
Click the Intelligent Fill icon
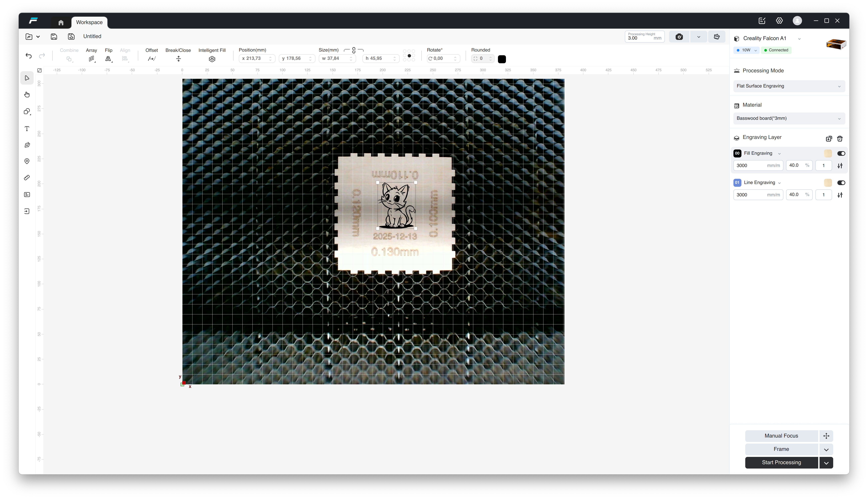pos(212,59)
